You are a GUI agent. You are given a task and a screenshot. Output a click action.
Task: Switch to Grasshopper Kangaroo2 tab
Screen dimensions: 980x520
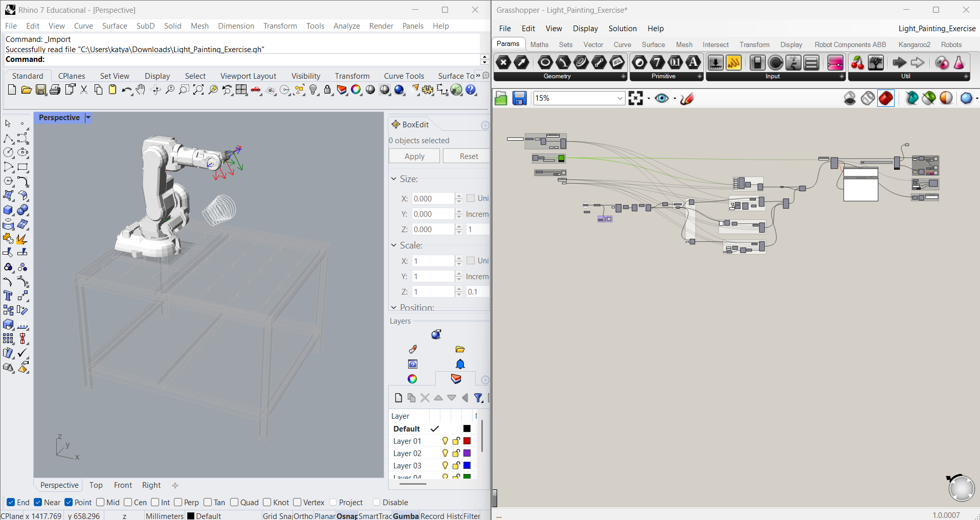click(915, 45)
